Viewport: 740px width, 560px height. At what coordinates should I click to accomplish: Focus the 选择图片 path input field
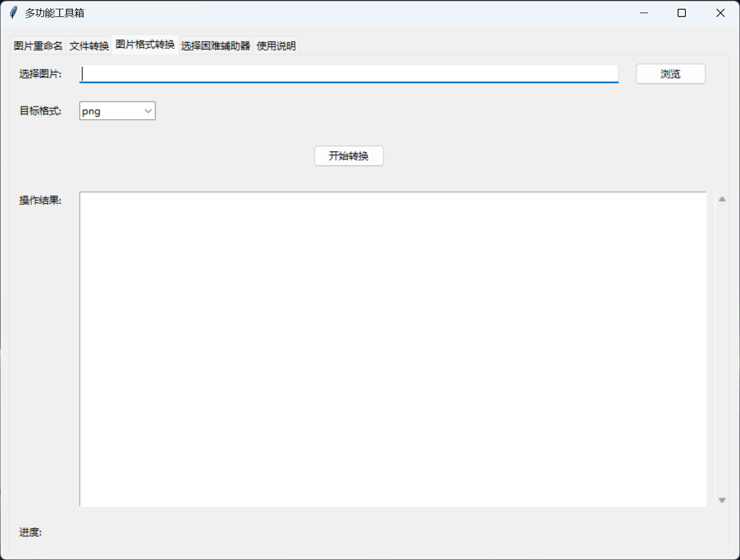tap(349, 74)
